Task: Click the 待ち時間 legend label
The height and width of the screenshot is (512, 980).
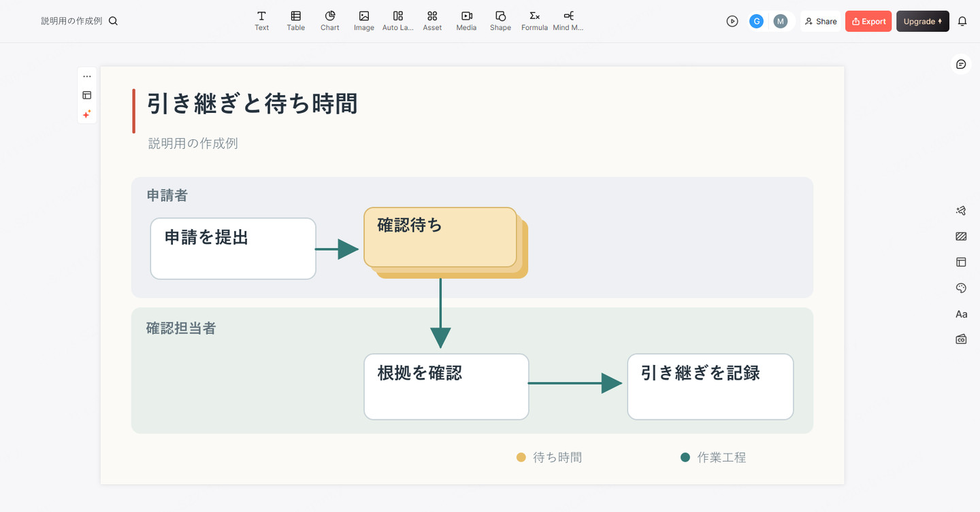Action: coord(558,458)
